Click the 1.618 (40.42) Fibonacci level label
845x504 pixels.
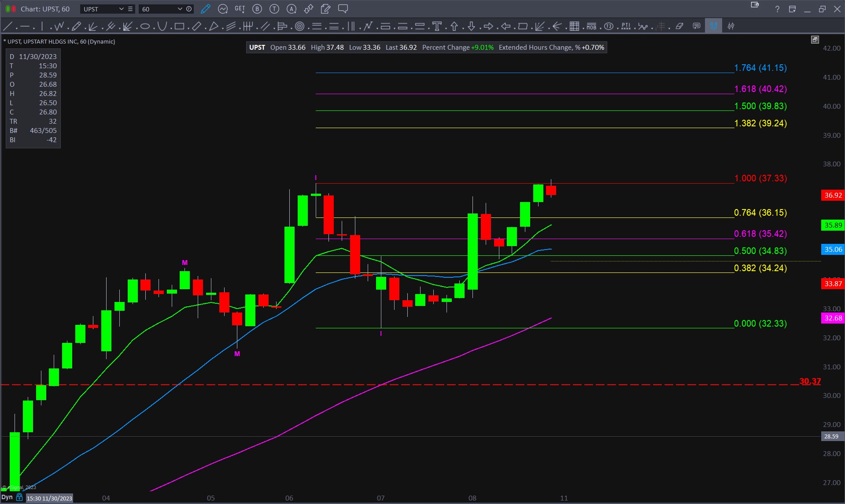click(x=760, y=89)
